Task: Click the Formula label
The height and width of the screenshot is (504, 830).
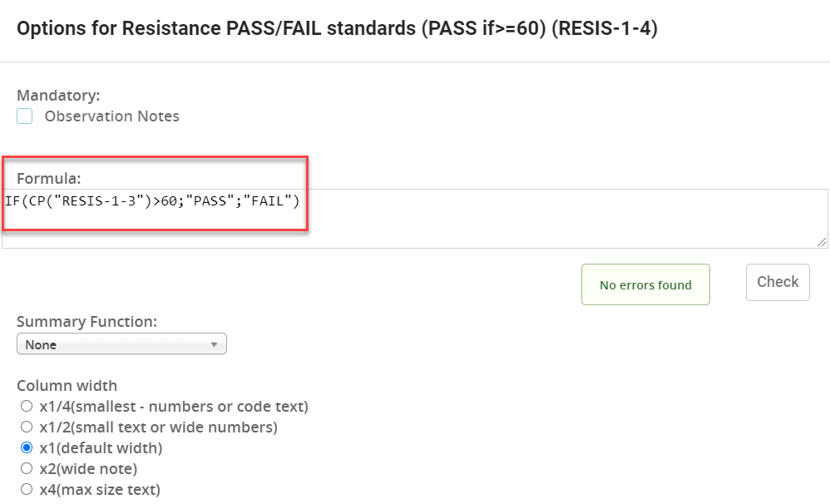Action: [49, 179]
